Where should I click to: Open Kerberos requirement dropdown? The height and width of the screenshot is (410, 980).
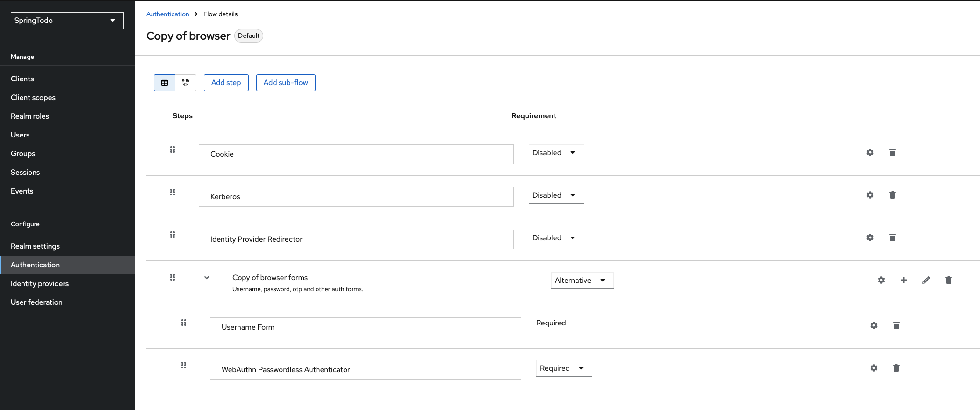point(556,195)
